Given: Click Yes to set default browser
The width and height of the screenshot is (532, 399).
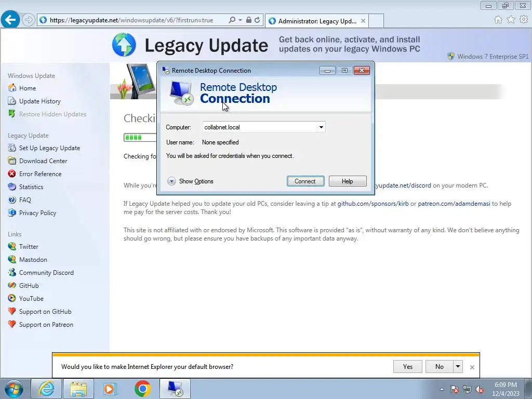Looking at the screenshot, I should (408, 366).
